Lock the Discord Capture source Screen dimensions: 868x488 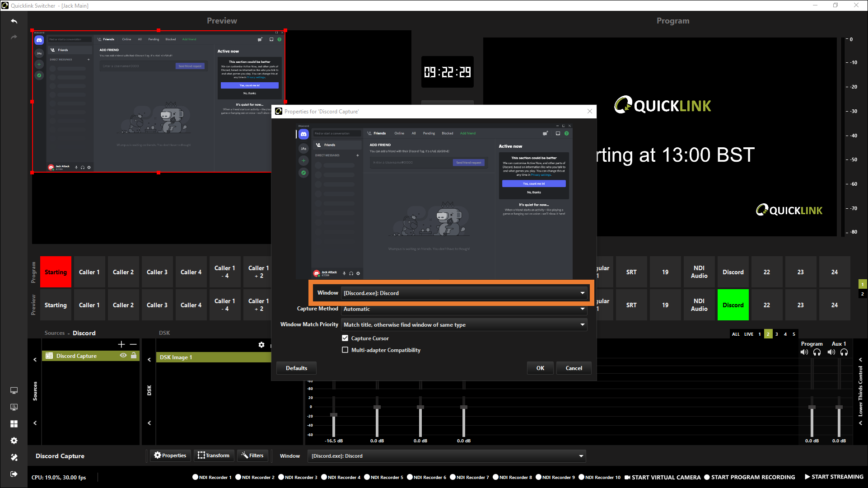(x=134, y=356)
